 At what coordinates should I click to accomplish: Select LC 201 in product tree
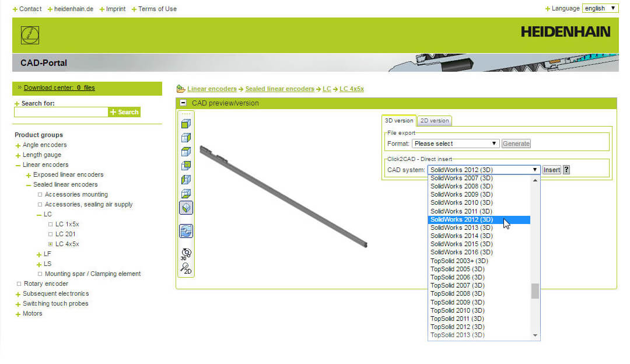(65, 235)
